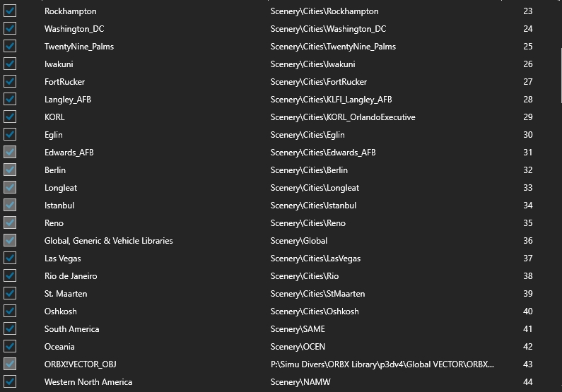Uncheck the Rockhampton scenery checkbox
The image size is (562, 392).
(x=10, y=11)
